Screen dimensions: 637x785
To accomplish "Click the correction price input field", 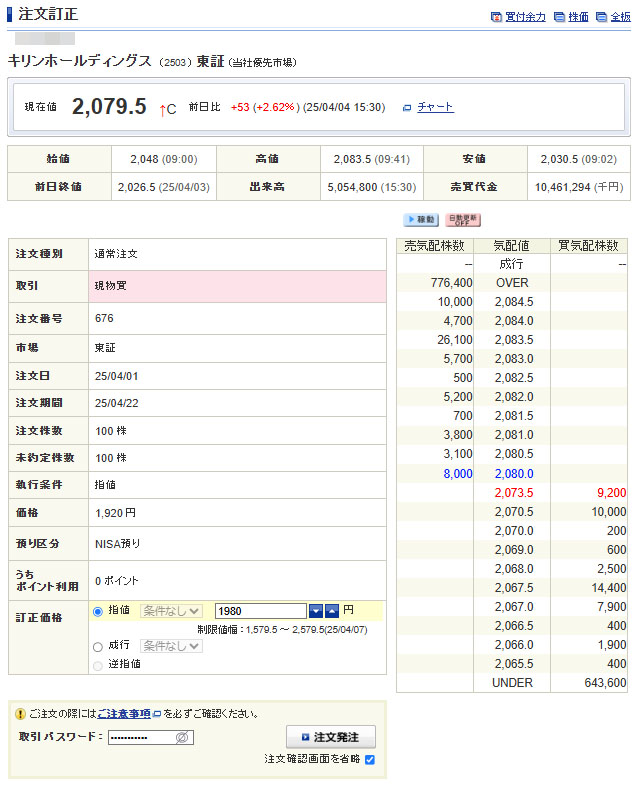I will [x=259, y=611].
